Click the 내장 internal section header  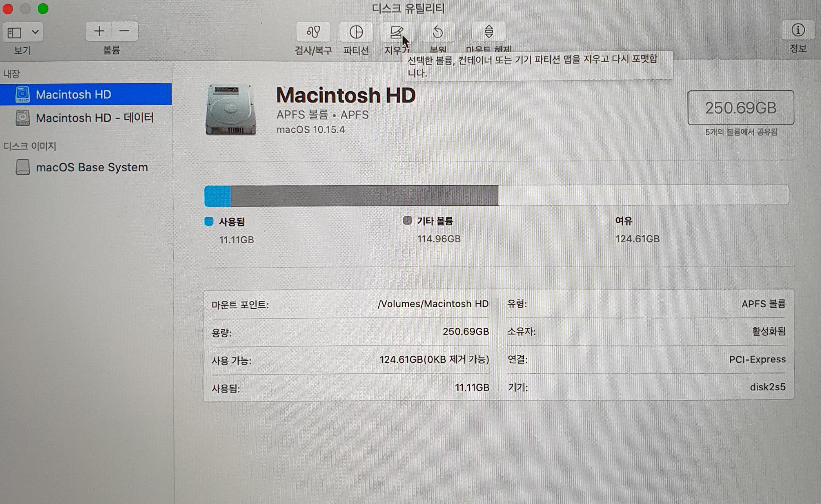click(12, 74)
